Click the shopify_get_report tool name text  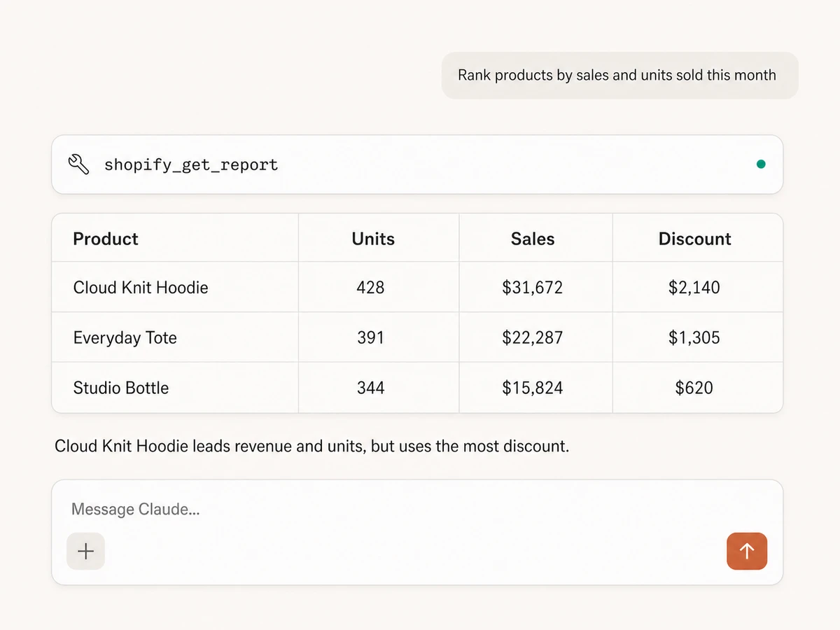pos(191,165)
